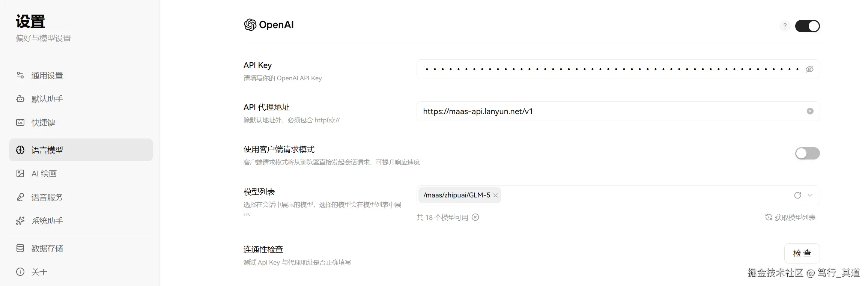Remove the /maas/zhipuai/GLM-5 tag
The image size is (868, 286).
[495, 196]
